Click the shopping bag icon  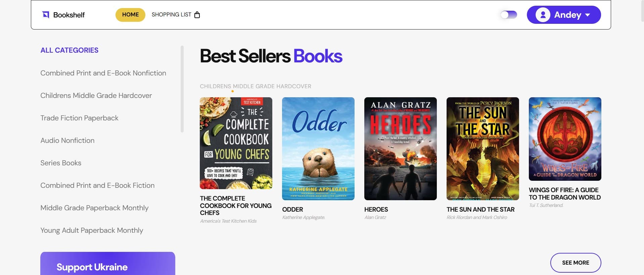pos(197,15)
